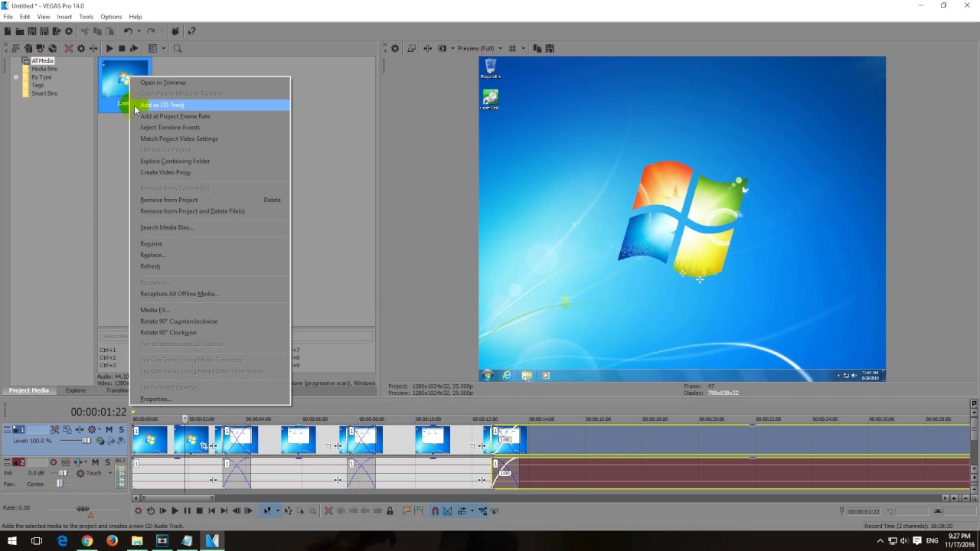Open Undo history dropdown arrow

(x=138, y=31)
